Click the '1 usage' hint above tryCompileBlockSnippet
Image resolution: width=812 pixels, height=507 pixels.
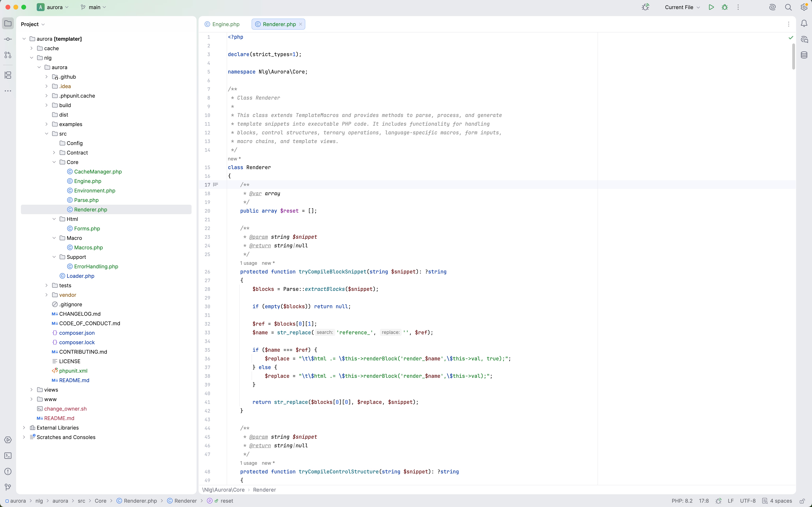click(x=249, y=263)
